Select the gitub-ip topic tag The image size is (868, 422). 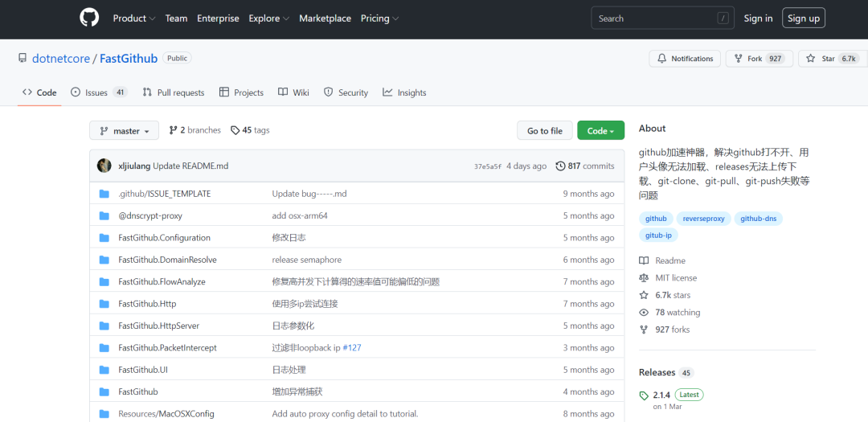(658, 236)
